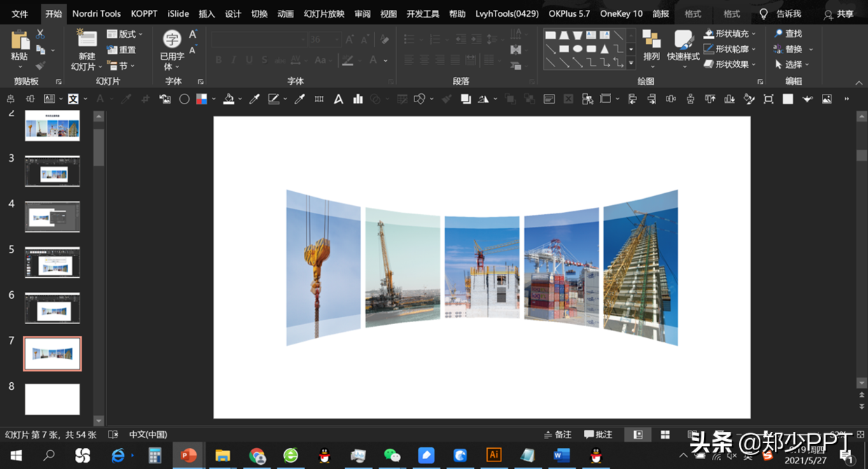Click distribute horizontally icon in quick toolbar
The height and width of the screenshot is (469, 868).
[x=671, y=99]
